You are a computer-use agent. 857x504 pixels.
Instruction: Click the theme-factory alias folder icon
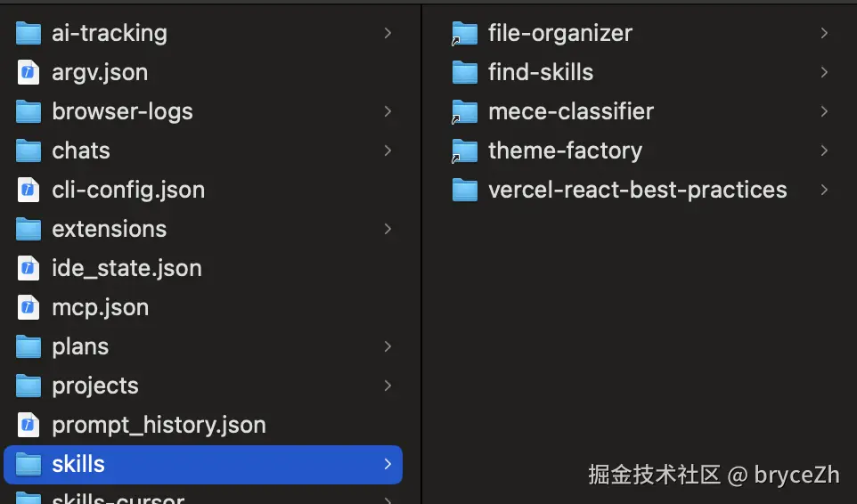point(464,151)
